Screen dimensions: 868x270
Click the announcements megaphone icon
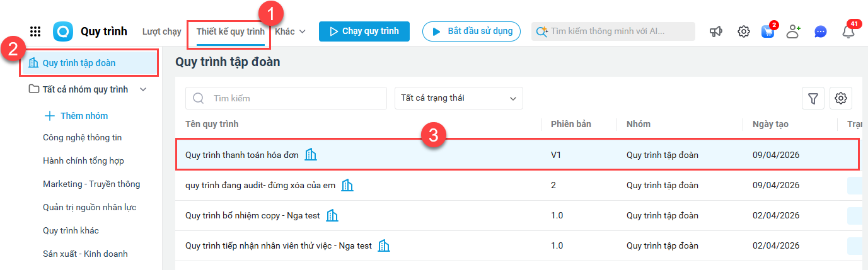(716, 31)
